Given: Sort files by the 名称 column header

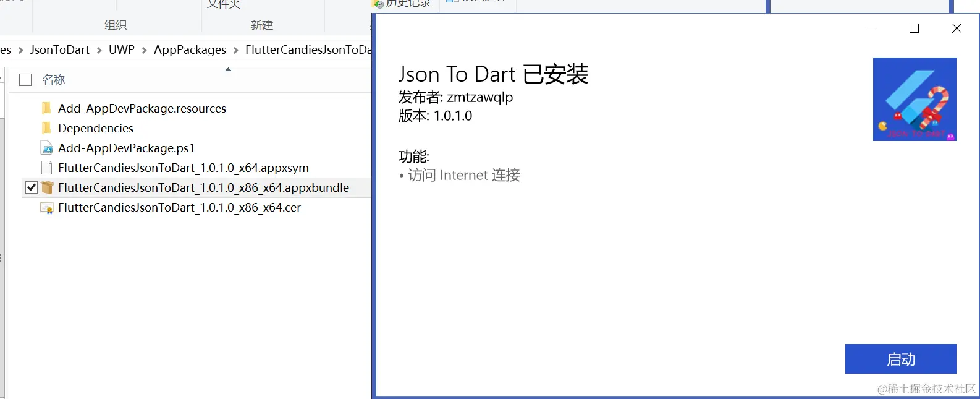Looking at the screenshot, I should point(54,80).
